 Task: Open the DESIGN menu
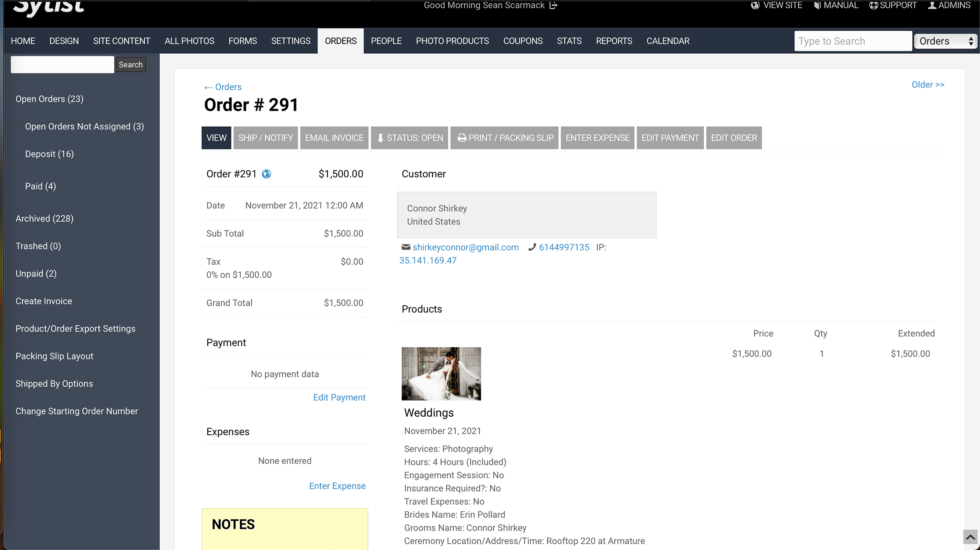64,41
